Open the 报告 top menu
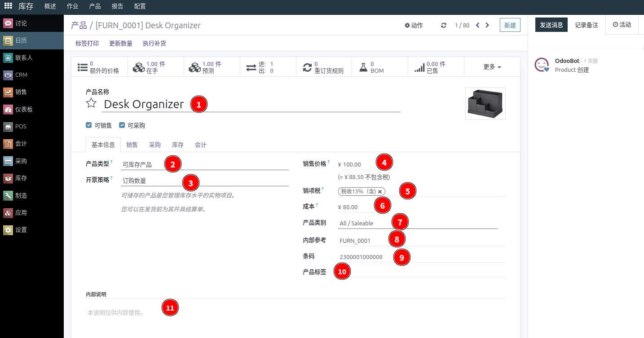Viewport: 644px width, 338px height. coord(117,6)
